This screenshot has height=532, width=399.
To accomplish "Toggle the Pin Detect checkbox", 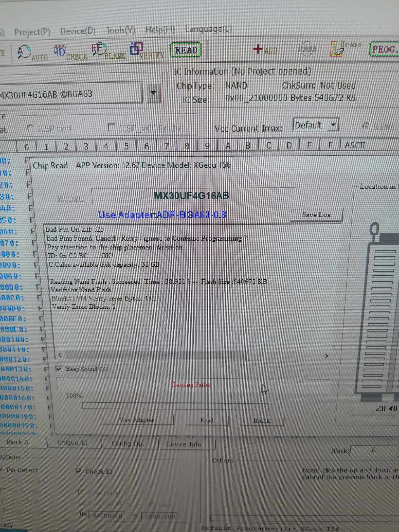I will tap(1, 470).
